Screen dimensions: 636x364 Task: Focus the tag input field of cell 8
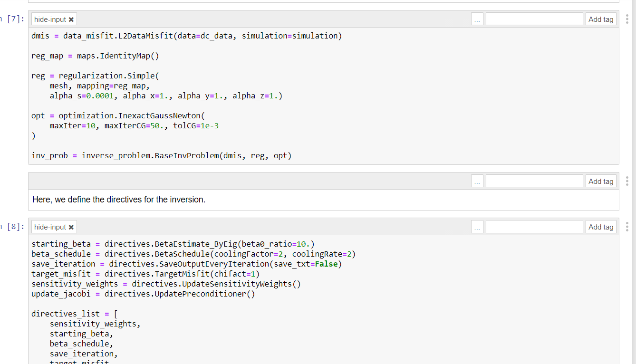pos(534,227)
